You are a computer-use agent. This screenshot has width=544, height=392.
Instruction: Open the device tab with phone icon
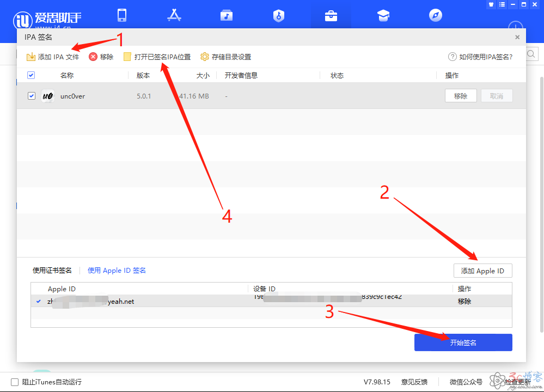point(122,15)
